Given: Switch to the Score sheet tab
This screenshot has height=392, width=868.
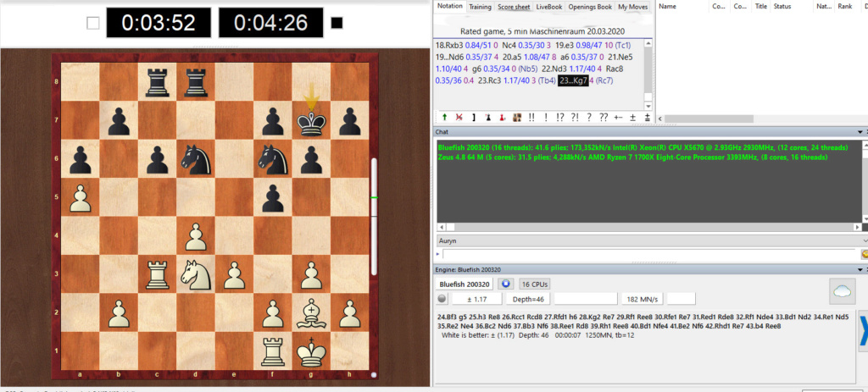Looking at the screenshot, I should (514, 7).
